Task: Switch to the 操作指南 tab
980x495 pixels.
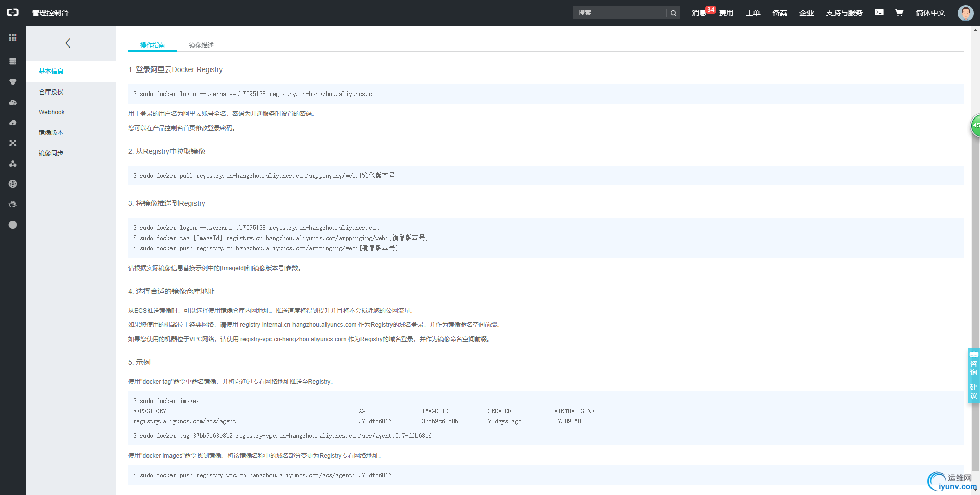Action: (153, 45)
